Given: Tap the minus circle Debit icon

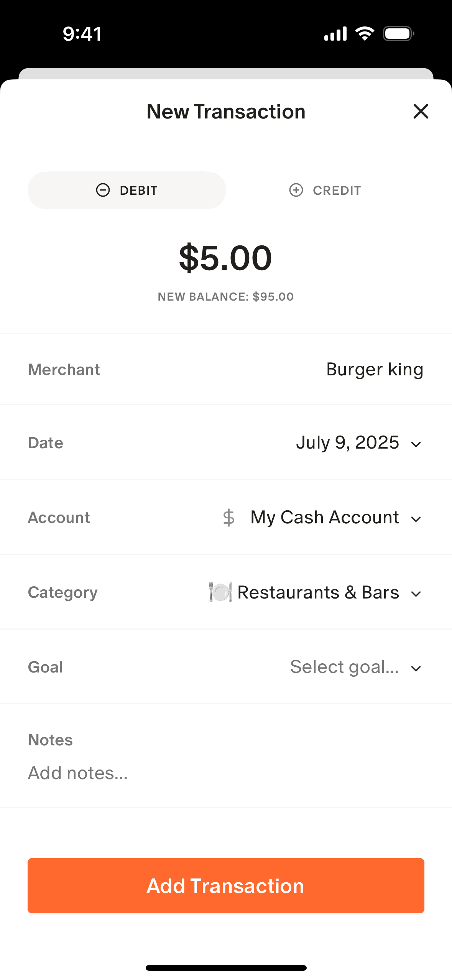Looking at the screenshot, I should 103,190.
